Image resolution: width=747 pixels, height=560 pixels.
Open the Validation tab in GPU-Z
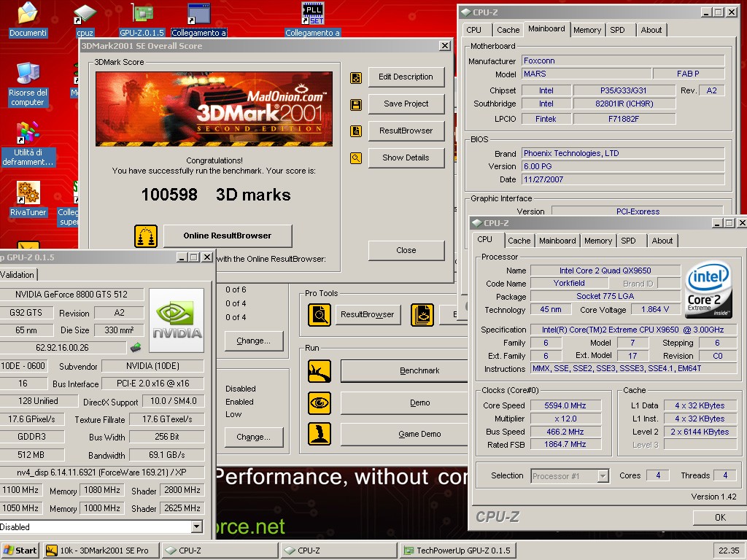click(x=18, y=275)
